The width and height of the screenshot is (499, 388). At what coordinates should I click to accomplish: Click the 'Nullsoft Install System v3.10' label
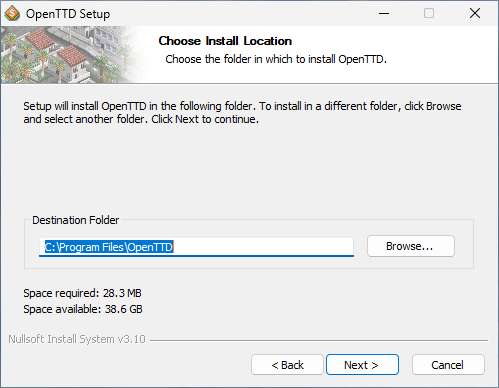point(77,339)
